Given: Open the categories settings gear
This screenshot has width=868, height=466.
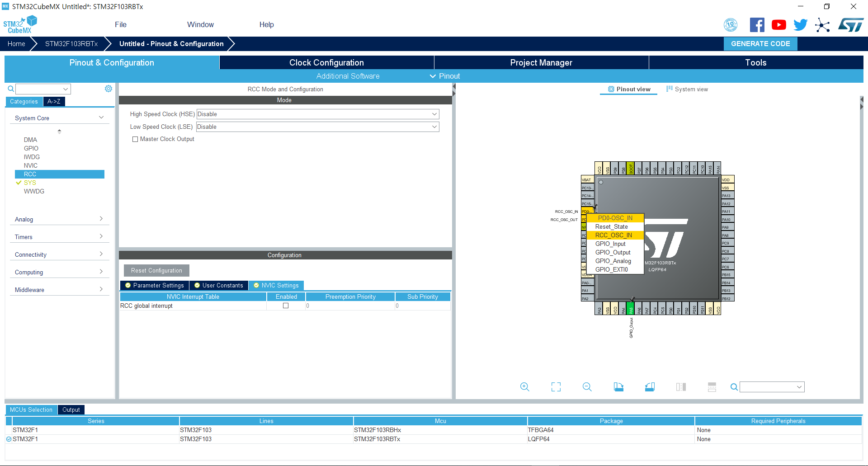Looking at the screenshot, I should click(x=108, y=89).
